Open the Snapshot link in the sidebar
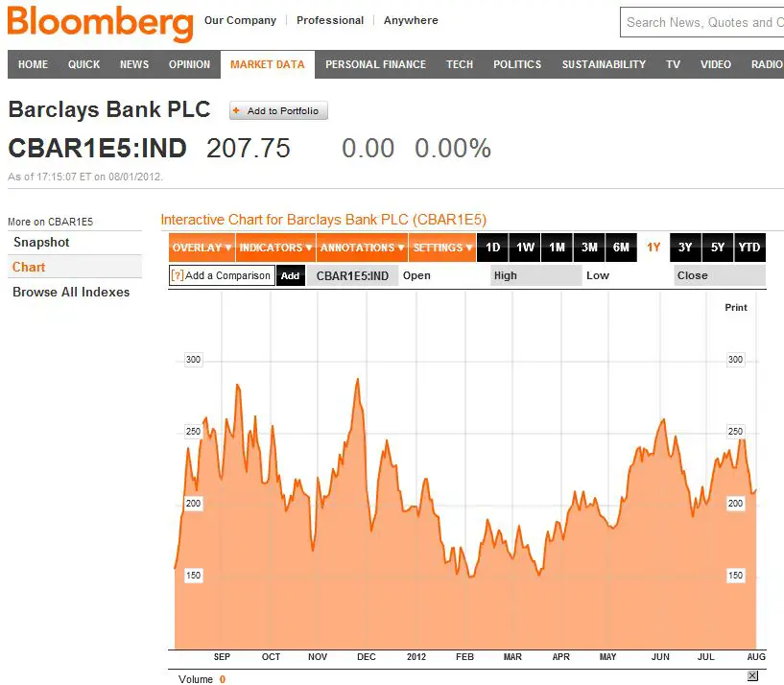 (x=41, y=243)
